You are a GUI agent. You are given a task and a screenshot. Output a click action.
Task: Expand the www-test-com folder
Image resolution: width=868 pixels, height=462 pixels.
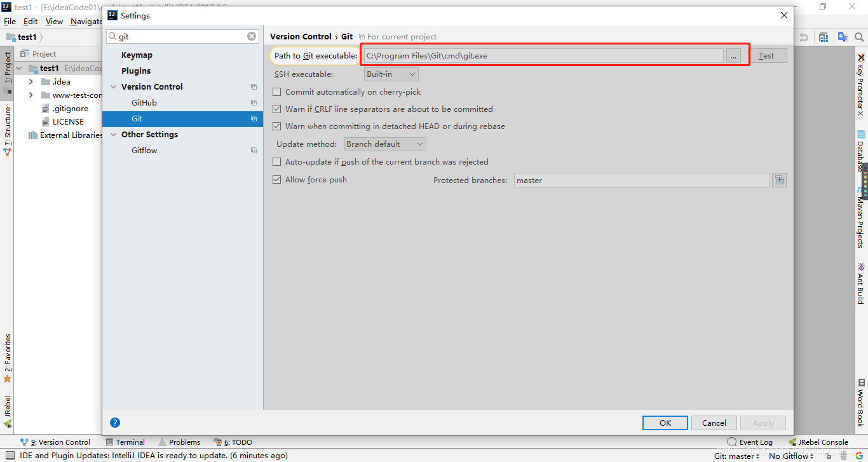pyautogui.click(x=31, y=95)
